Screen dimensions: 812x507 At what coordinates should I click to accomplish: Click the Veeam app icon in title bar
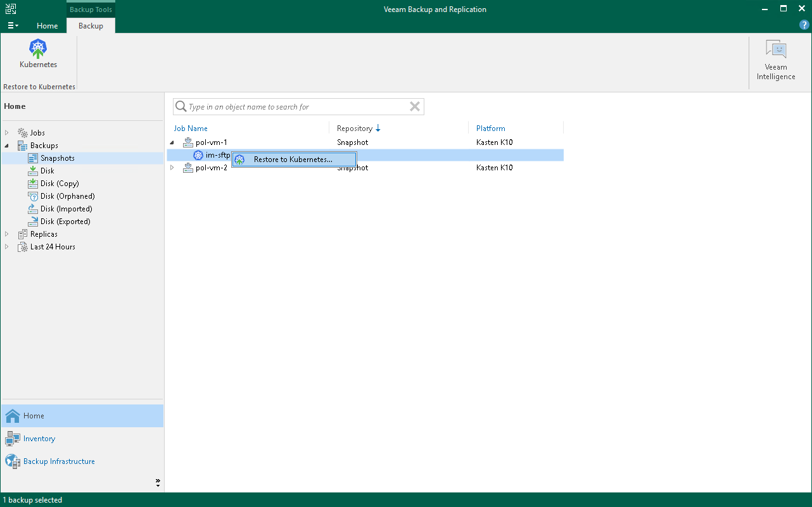11,9
